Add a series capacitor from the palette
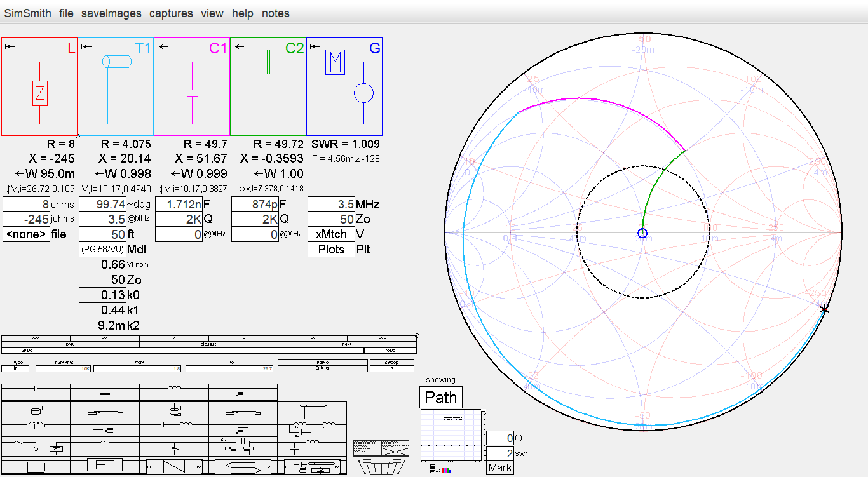 click(36, 393)
